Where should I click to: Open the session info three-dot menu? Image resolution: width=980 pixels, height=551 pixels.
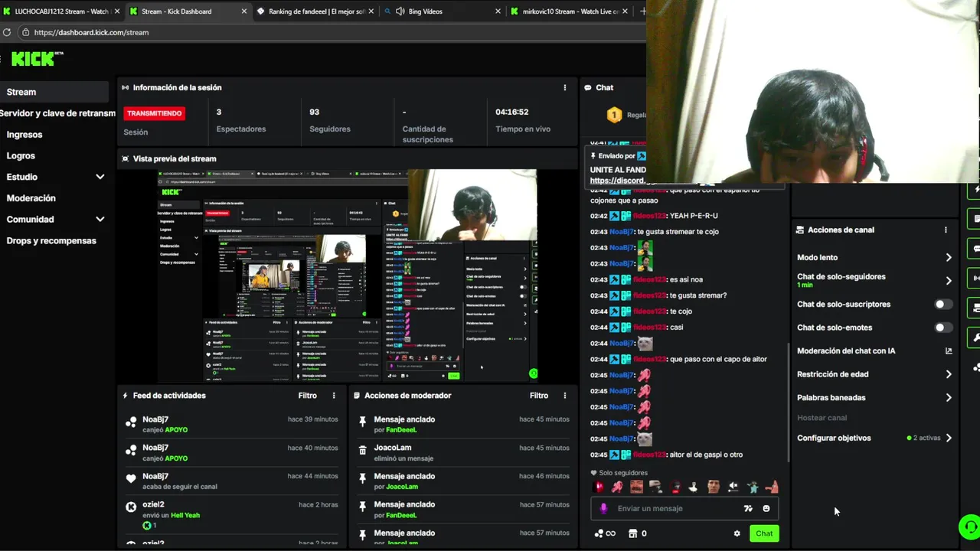[x=565, y=87]
